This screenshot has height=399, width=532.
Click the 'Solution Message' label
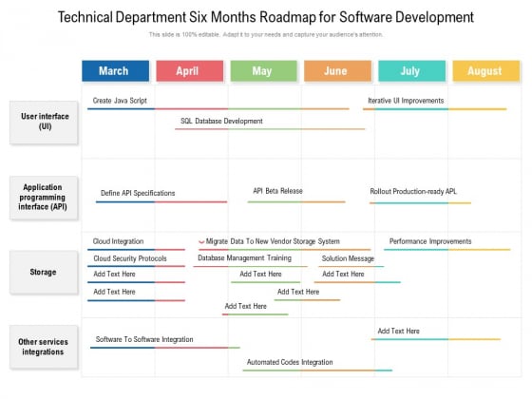tap(348, 258)
